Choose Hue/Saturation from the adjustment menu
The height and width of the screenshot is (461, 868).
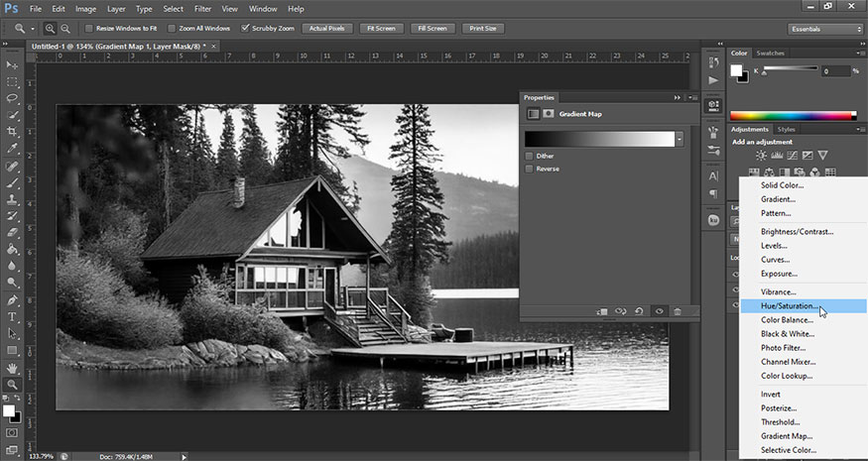click(x=790, y=306)
